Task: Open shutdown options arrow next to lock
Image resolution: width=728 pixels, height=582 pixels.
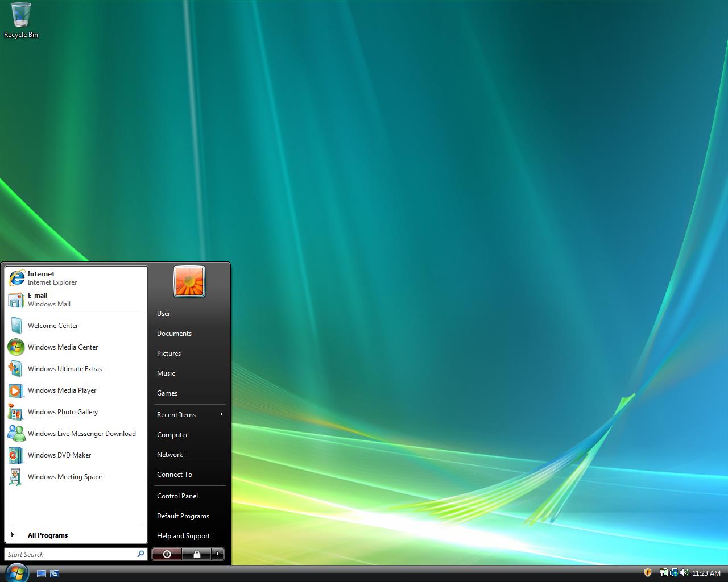Action: click(217, 554)
